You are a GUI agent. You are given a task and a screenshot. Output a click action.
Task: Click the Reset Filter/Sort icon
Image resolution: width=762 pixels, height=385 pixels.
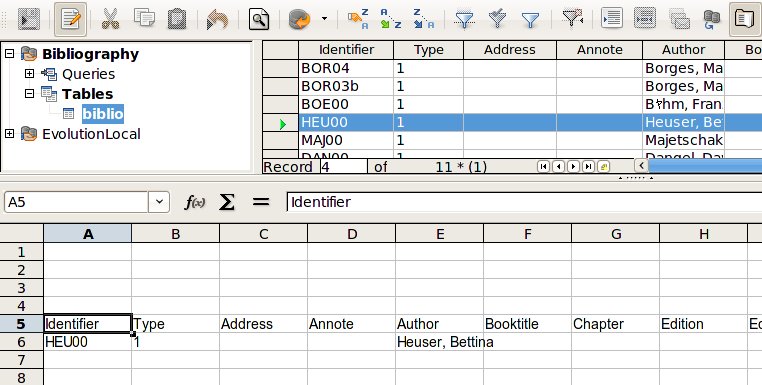coord(572,19)
